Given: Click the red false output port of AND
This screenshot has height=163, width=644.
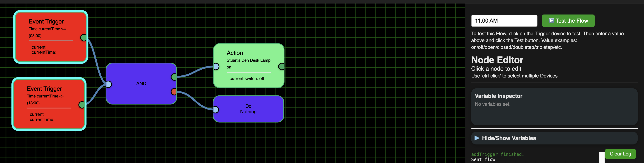Looking at the screenshot, I should (174, 92).
